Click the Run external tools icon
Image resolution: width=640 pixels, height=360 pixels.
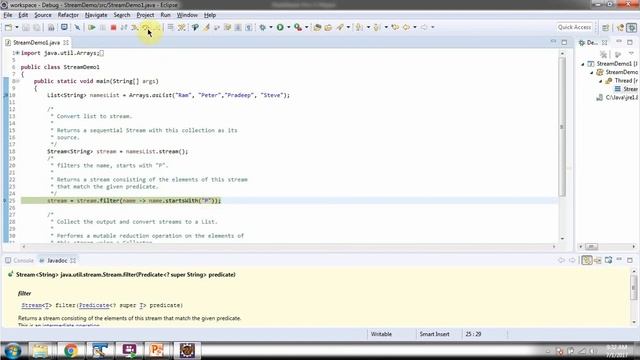point(298,27)
